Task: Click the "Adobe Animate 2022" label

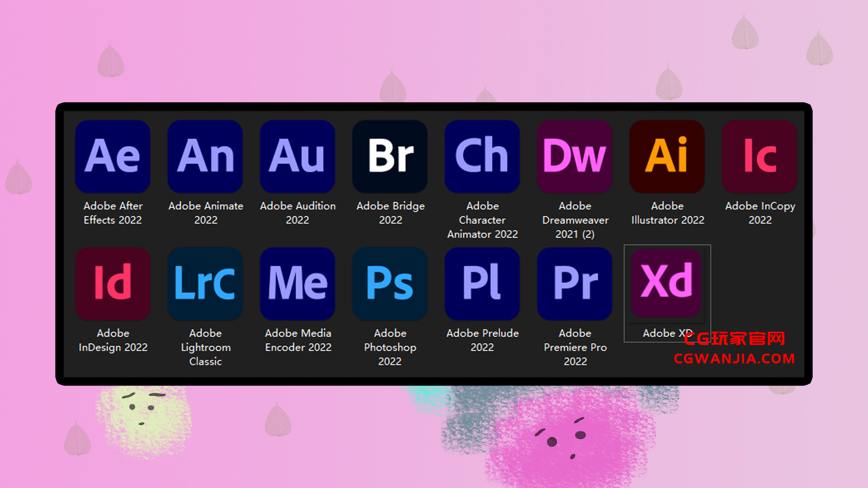Action: pyautogui.click(x=206, y=213)
